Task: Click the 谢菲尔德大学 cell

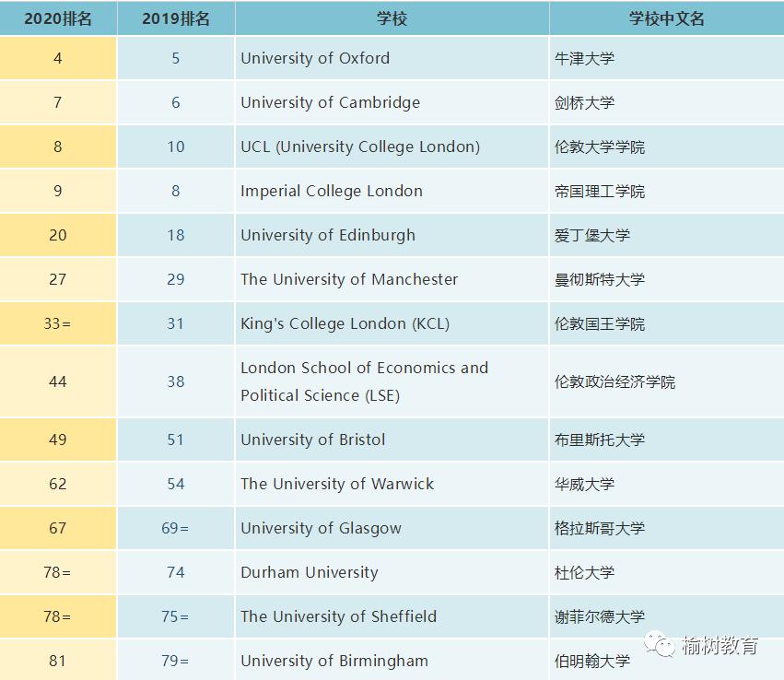Action: pos(666,616)
